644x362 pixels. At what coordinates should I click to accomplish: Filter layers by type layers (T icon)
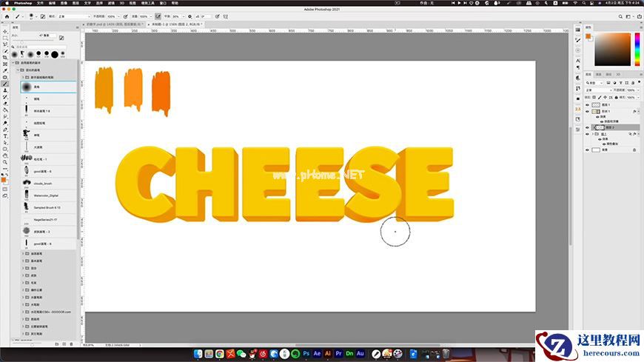620,83
